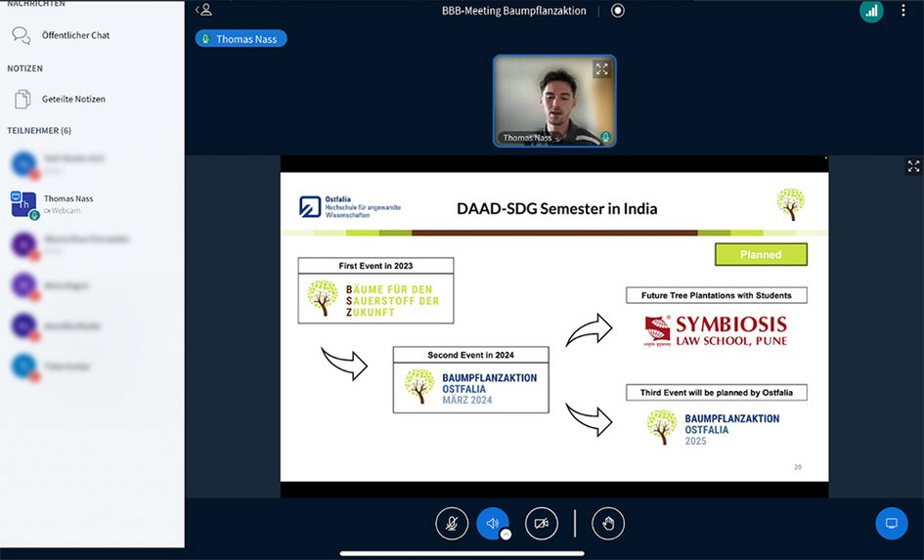Select first blurred participant avatar
924x560 pixels.
point(24,164)
